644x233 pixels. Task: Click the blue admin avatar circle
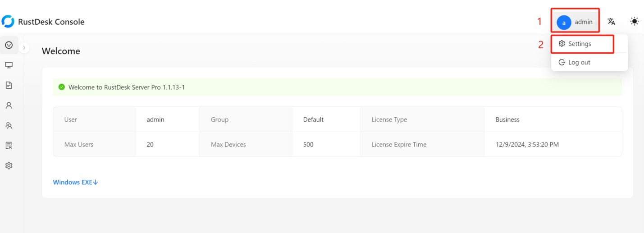(x=564, y=22)
